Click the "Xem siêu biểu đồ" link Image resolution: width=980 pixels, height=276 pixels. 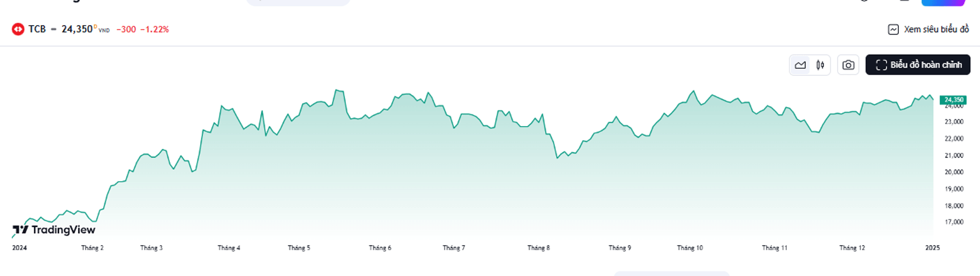[x=936, y=29]
